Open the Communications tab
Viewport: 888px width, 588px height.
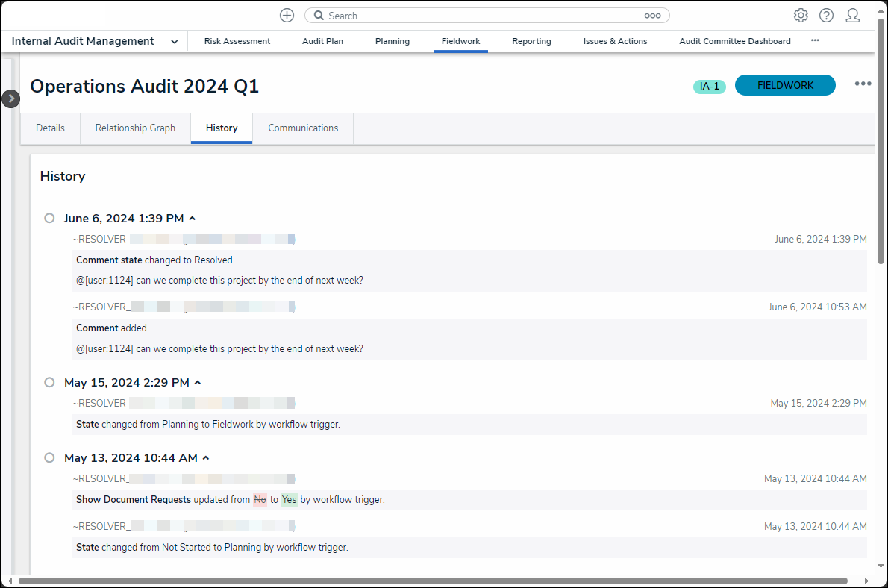coord(303,128)
